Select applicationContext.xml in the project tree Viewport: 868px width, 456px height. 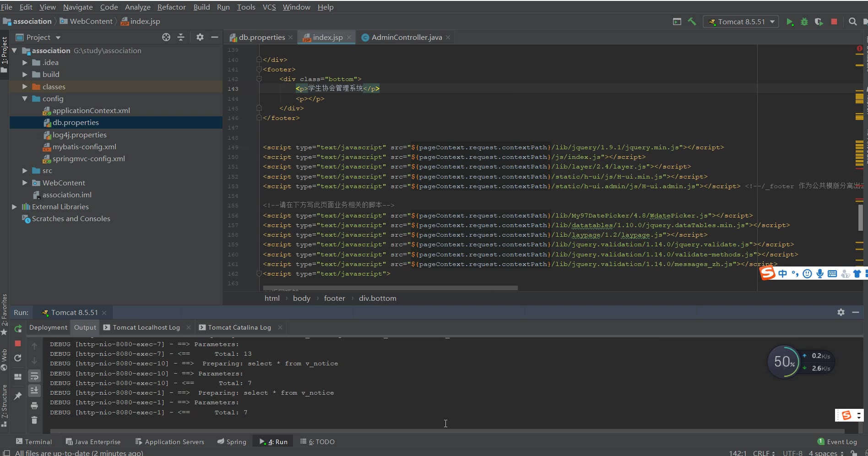click(x=91, y=110)
